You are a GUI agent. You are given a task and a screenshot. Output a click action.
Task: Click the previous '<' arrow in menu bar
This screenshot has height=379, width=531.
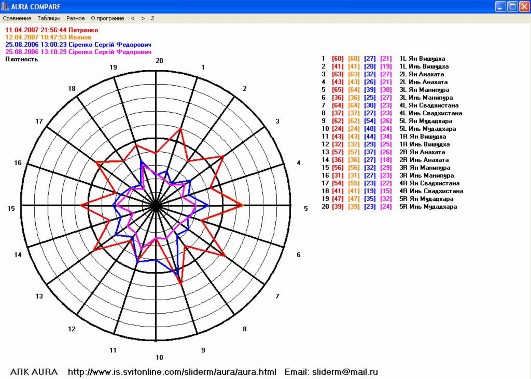[133, 18]
